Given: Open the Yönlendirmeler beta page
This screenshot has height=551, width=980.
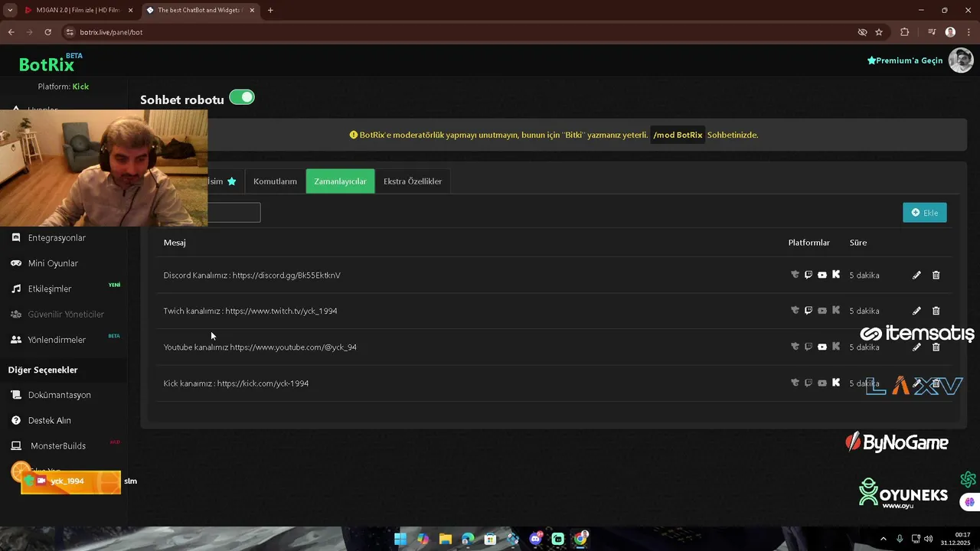Looking at the screenshot, I should click(x=57, y=340).
